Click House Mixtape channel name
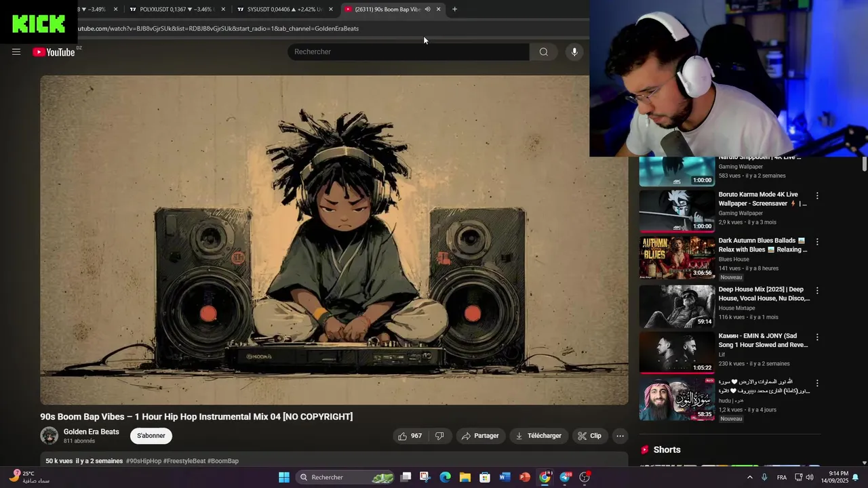 pos(736,308)
